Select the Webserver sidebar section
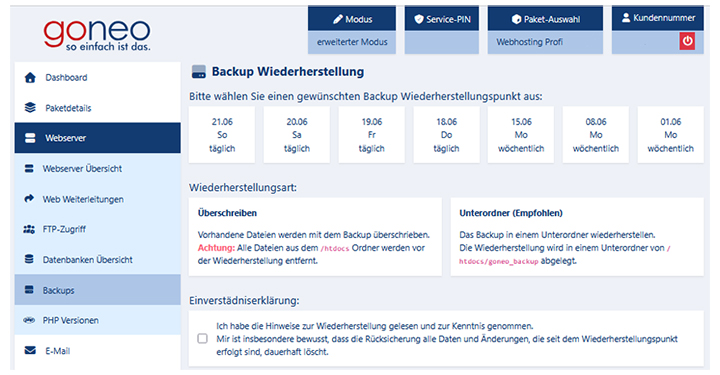 pos(97,138)
